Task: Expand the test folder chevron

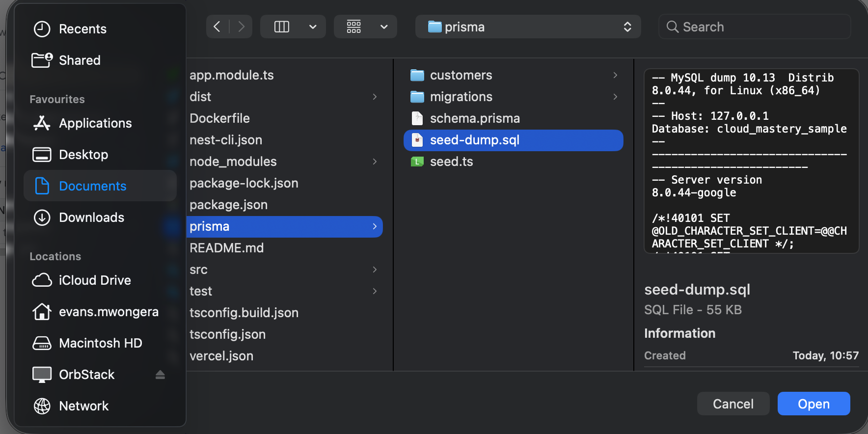Action: tap(375, 291)
